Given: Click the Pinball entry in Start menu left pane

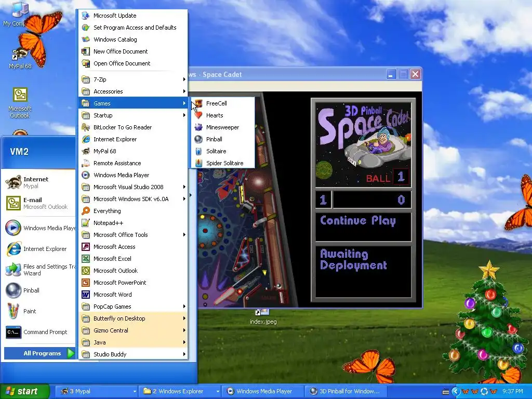Looking at the screenshot, I should click(x=38, y=290).
